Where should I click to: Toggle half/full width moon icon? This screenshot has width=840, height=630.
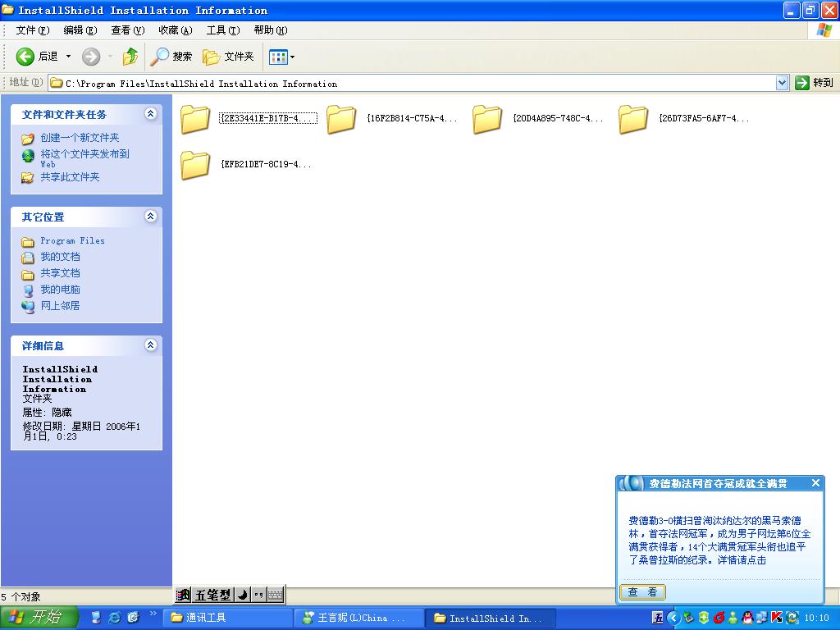pos(243,595)
